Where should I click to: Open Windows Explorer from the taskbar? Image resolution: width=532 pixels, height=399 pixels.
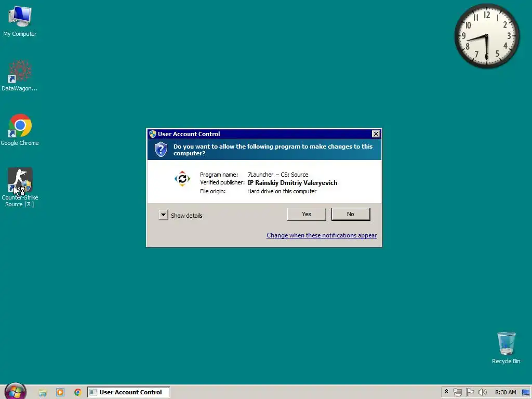tap(43, 392)
